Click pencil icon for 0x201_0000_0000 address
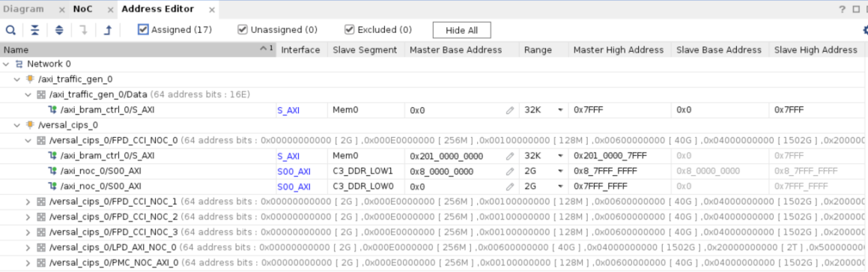 coord(510,156)
